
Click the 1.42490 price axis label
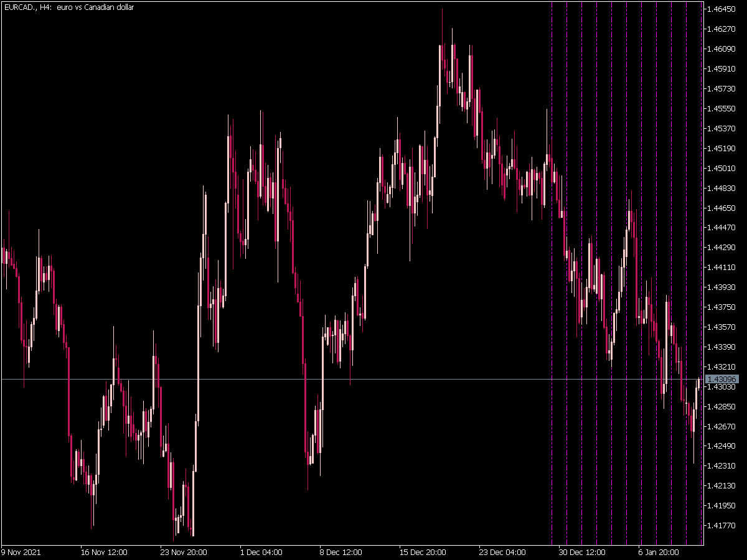tap(722, 446)
